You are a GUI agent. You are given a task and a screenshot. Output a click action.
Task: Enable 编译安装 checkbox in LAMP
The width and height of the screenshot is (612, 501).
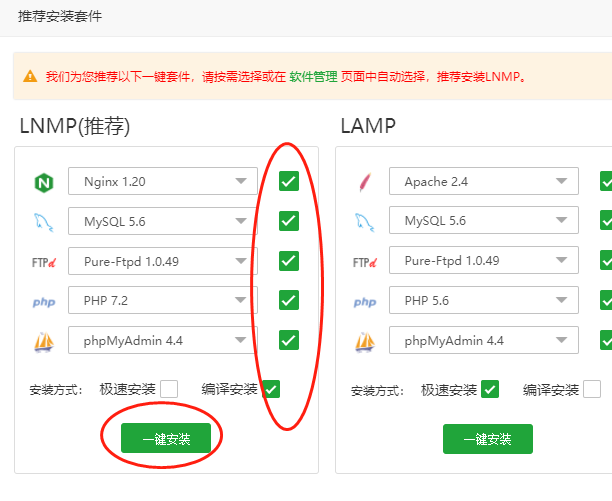[x=592, y=389]
